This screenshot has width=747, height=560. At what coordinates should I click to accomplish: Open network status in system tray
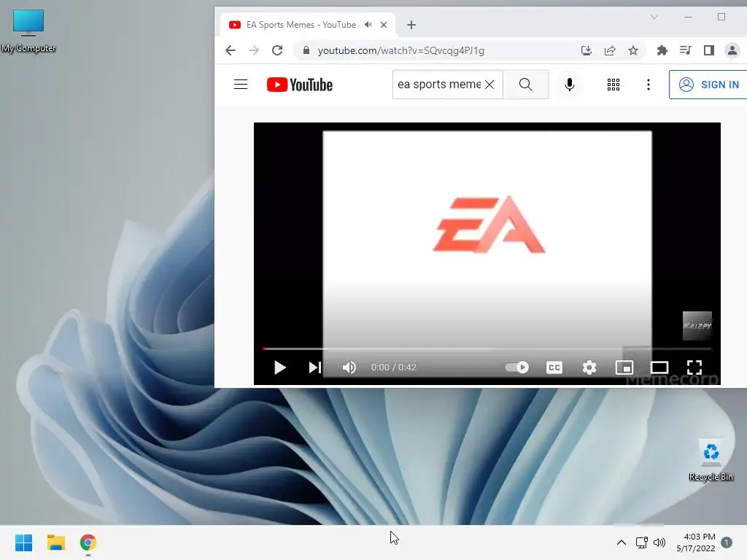(x=642, y=542)
